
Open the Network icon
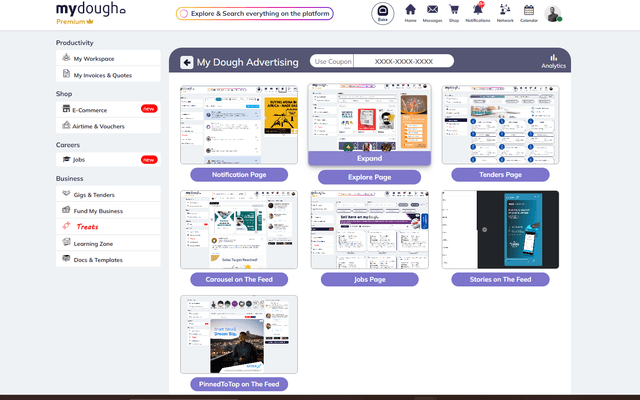pos(505,12)
